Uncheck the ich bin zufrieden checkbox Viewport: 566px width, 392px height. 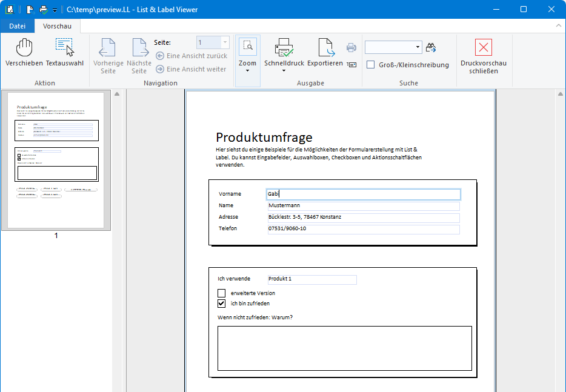click(222, 304)
